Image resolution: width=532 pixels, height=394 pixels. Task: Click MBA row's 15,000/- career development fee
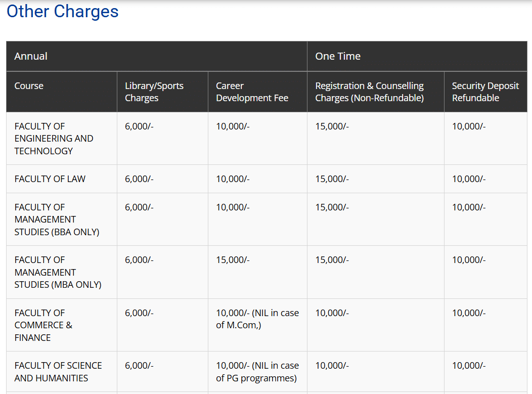pos(233,260)
